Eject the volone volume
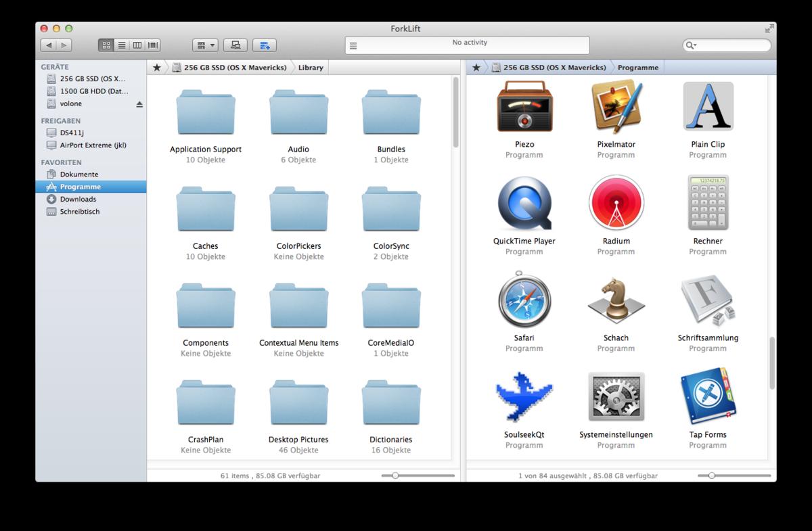 139,104
